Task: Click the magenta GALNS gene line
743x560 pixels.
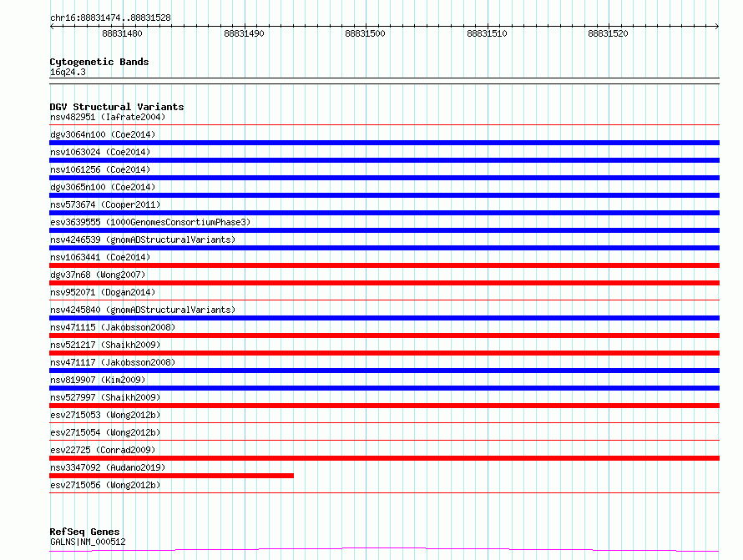Action: (x=384, y=550)
